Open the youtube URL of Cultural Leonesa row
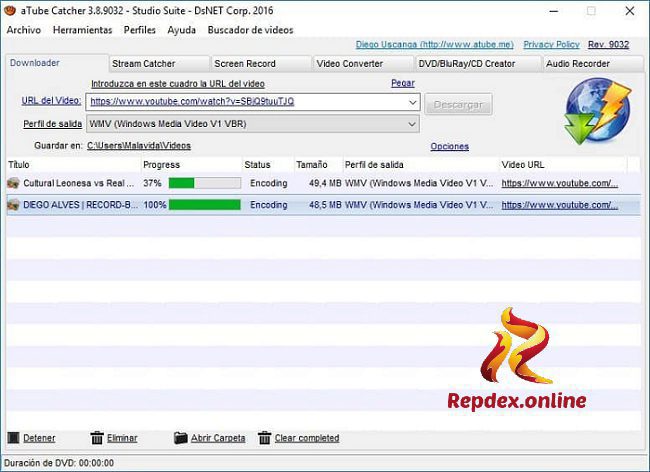The height and width of the screenshot is (472, 650). pyautogui.click(x=560, y=183)
